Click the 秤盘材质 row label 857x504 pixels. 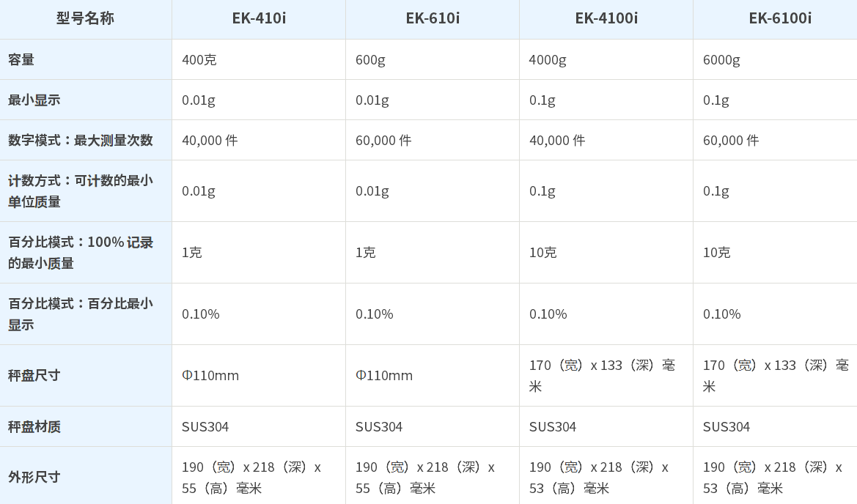[34, 426]
